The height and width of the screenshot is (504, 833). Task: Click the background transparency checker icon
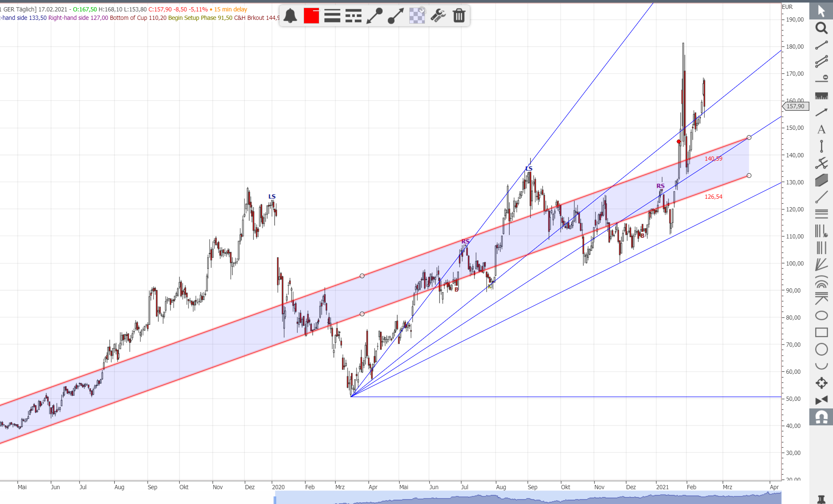[x=417, y=16]
